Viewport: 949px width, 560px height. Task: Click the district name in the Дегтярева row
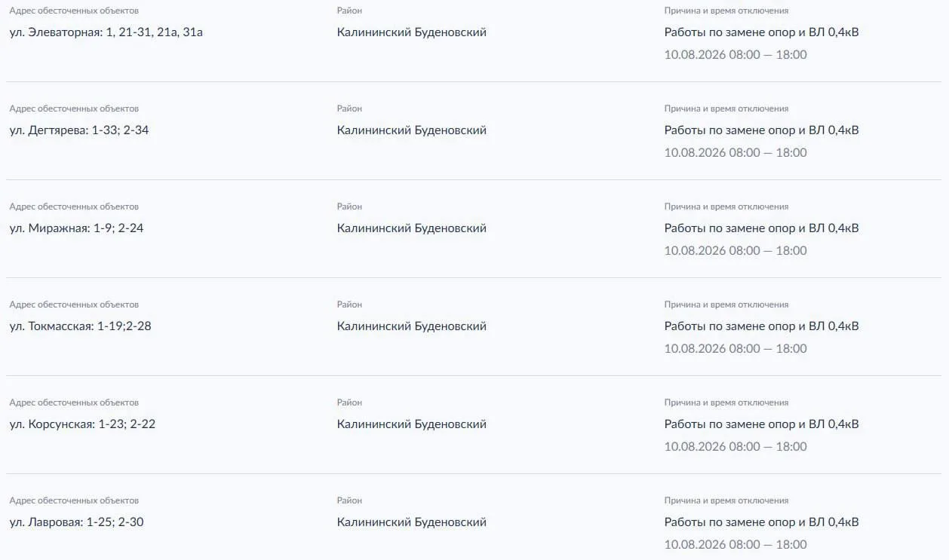[412, 130]
